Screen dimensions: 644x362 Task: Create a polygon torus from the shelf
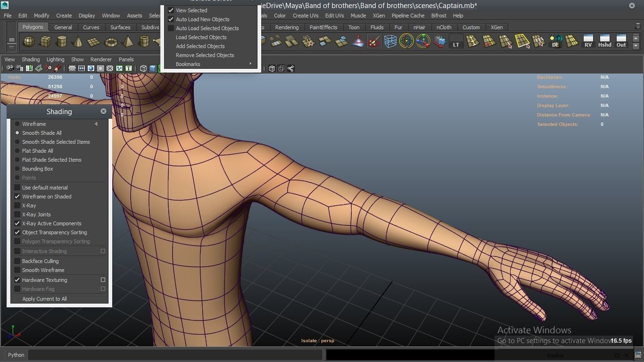(x=111, y=42)
